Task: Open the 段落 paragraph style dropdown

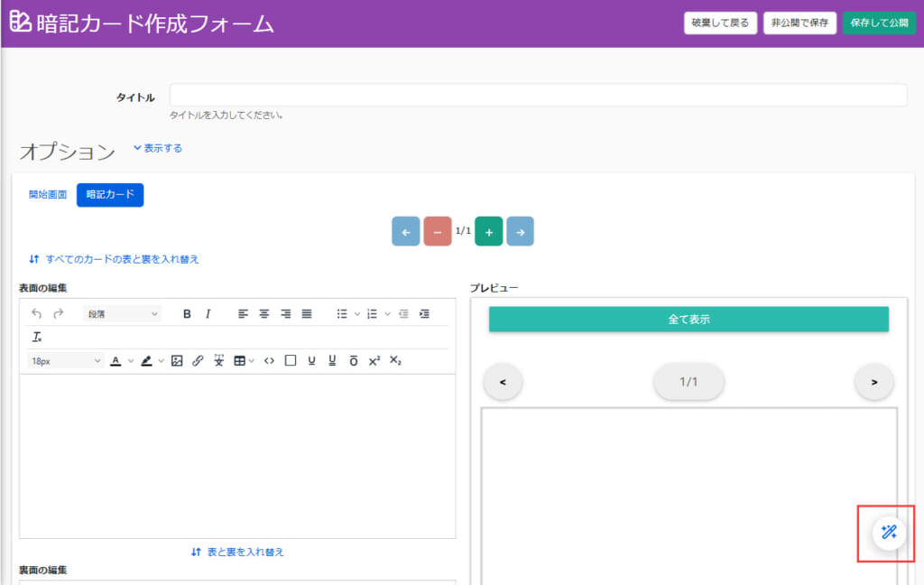Action: click(122, 314)
